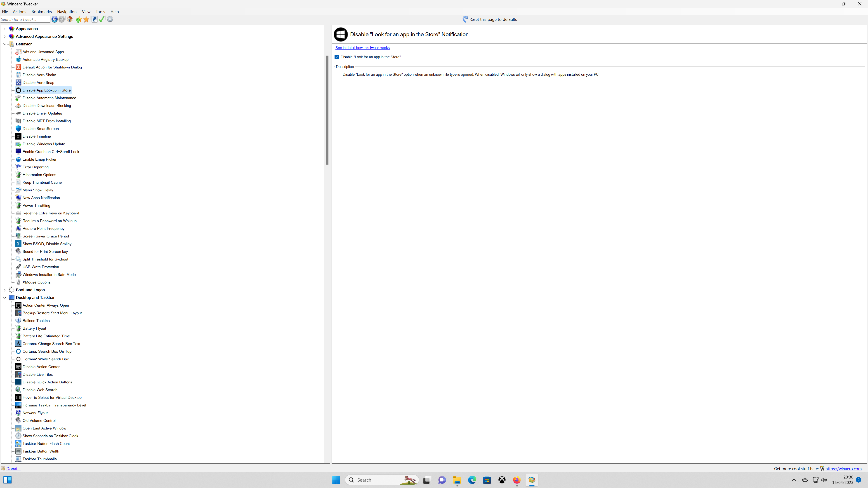
Task: Open the Tools menu
Action: coord(100,12)
